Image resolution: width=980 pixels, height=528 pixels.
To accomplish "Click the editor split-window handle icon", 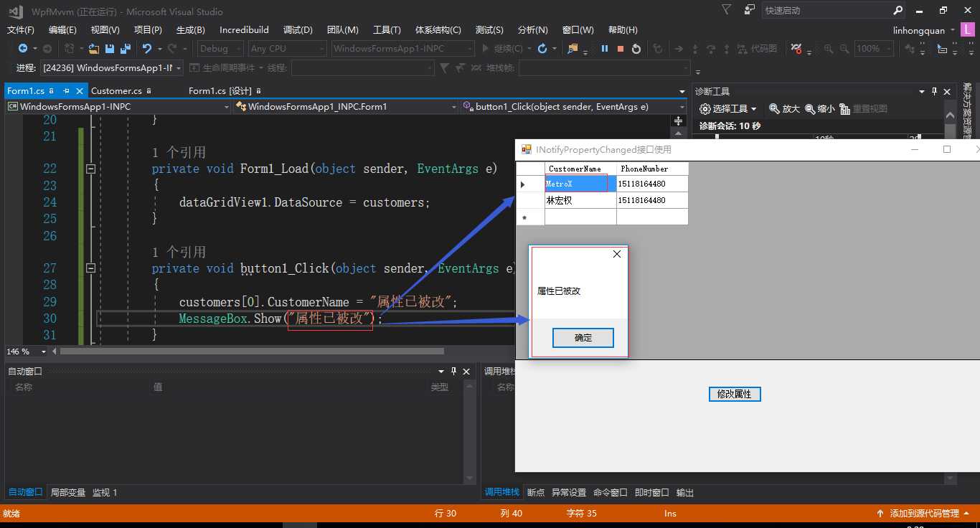I will [x=679, y=121].
